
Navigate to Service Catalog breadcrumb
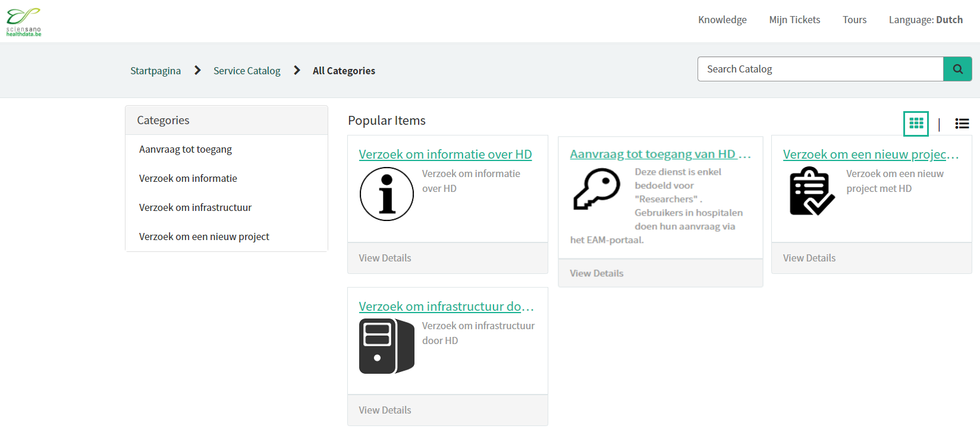click(247, 71)
